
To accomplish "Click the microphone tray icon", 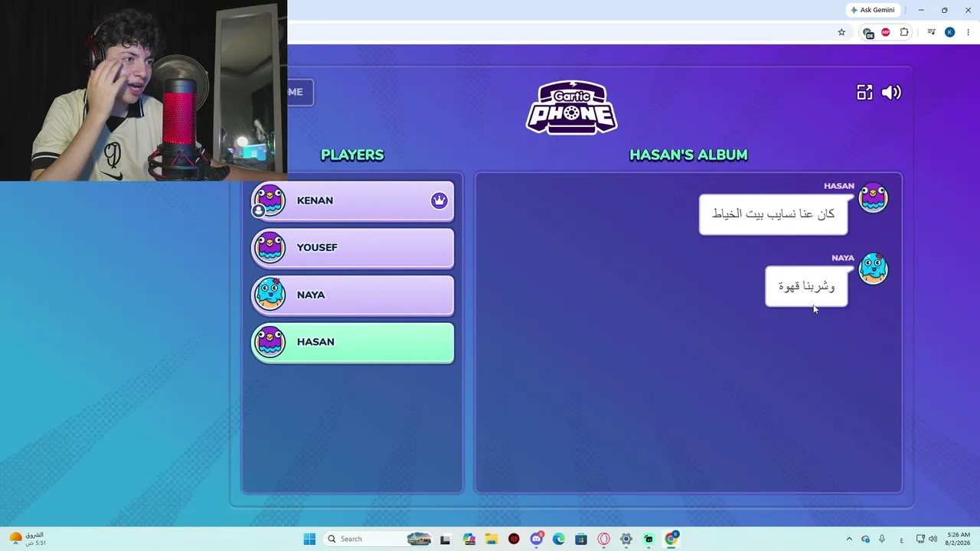I will click(882, 539).
